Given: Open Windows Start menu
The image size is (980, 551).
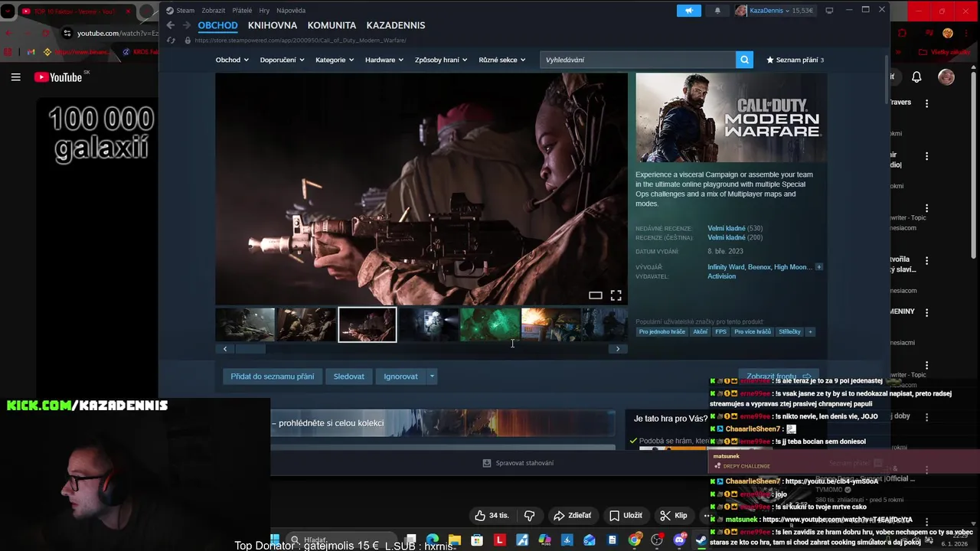Looking at the screenshot, I should [x=274, y=540].
